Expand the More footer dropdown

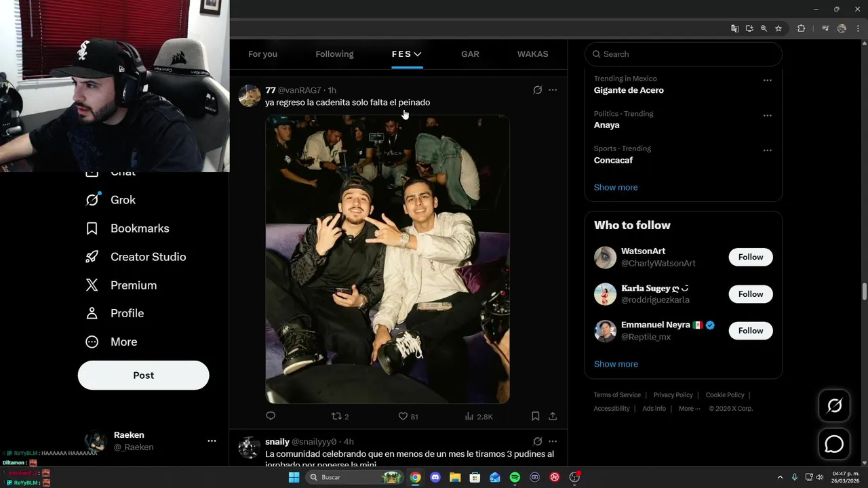(690, 409)
